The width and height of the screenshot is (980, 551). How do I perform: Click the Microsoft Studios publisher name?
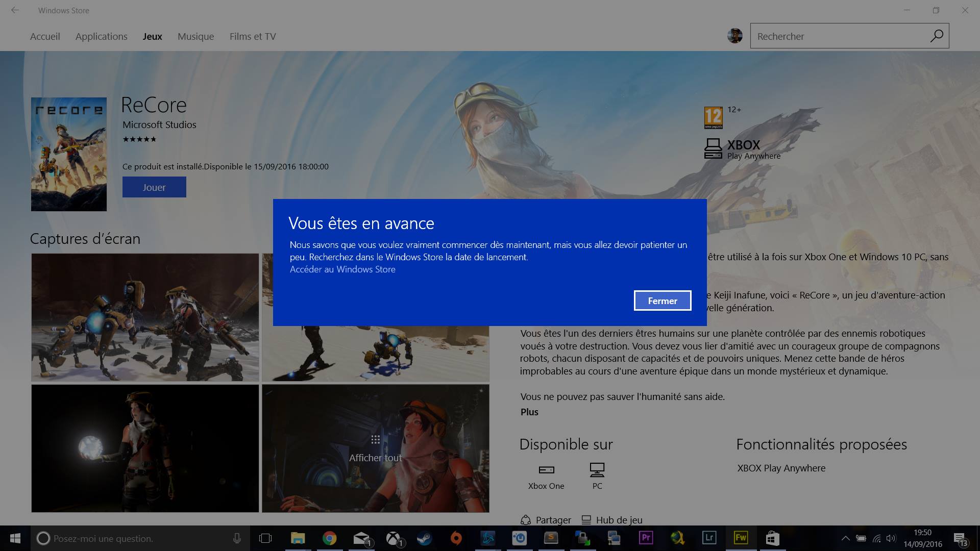159,124
